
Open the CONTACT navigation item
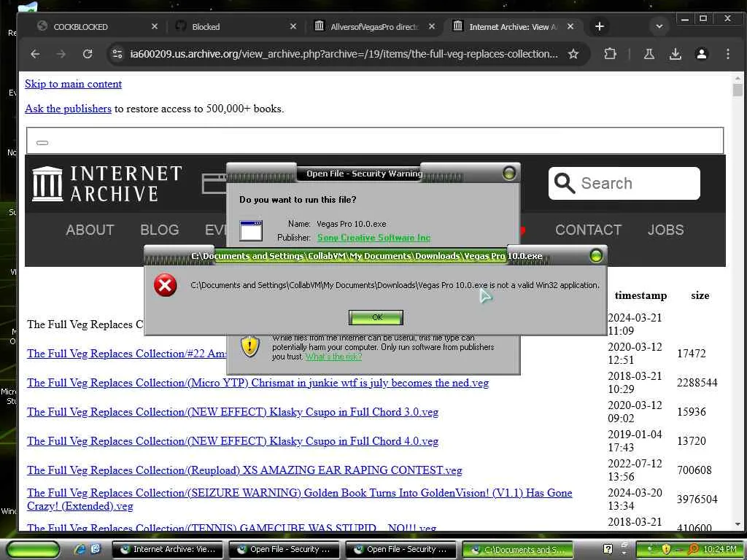point(589,230)
